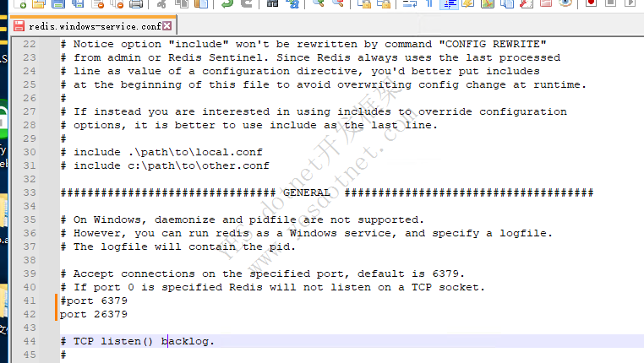Image resolution: width=644 pixels, height=363 pixels.
Task: Click line number 33 in margin
Action: [x=30, y=192]
